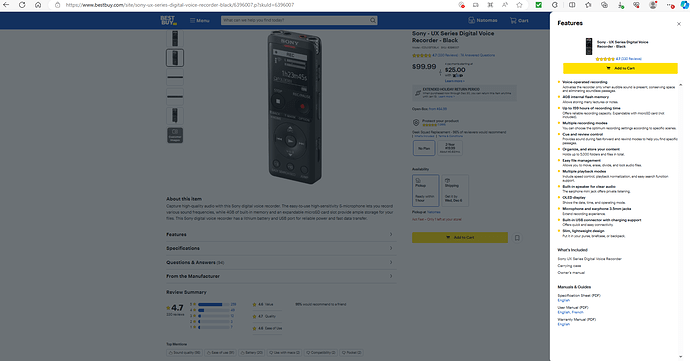Select Compatibility mention chip
This screenshot has height=361, width=690.
point(321,353)
